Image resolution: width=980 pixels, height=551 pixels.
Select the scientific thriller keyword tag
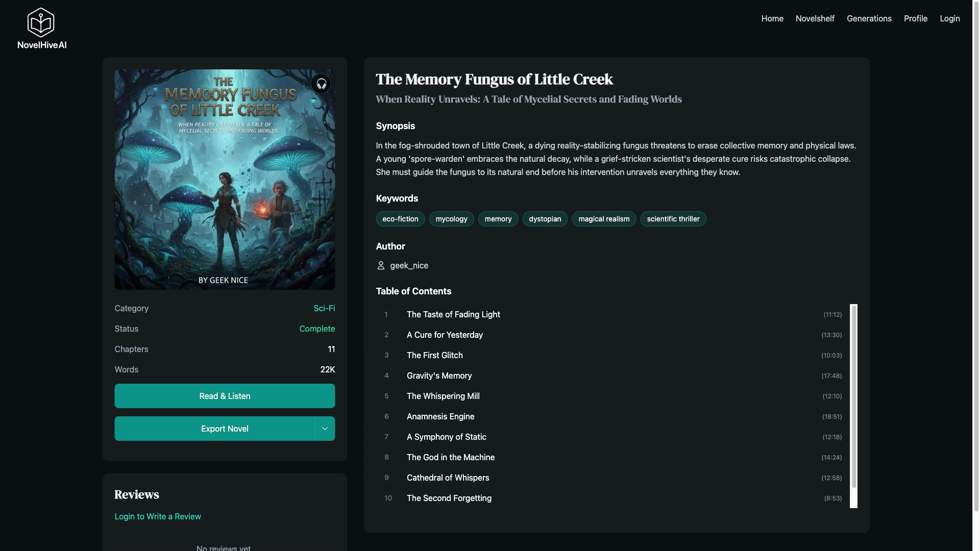[x=673, y=219]
